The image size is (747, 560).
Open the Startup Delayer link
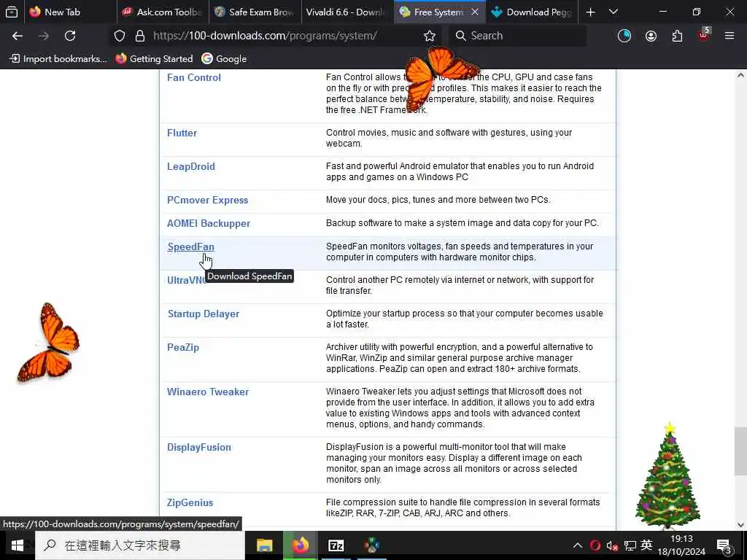204,314
